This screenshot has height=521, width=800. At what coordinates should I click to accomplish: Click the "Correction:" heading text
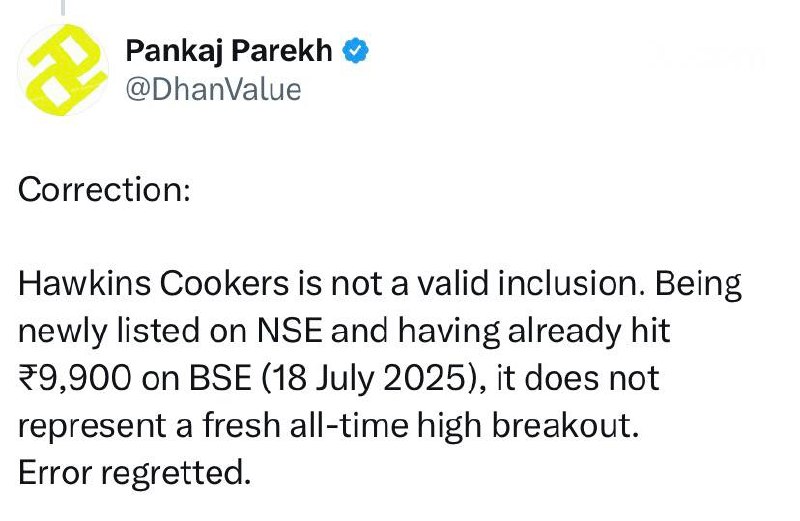pyautogui.click(x=105, y=190)
